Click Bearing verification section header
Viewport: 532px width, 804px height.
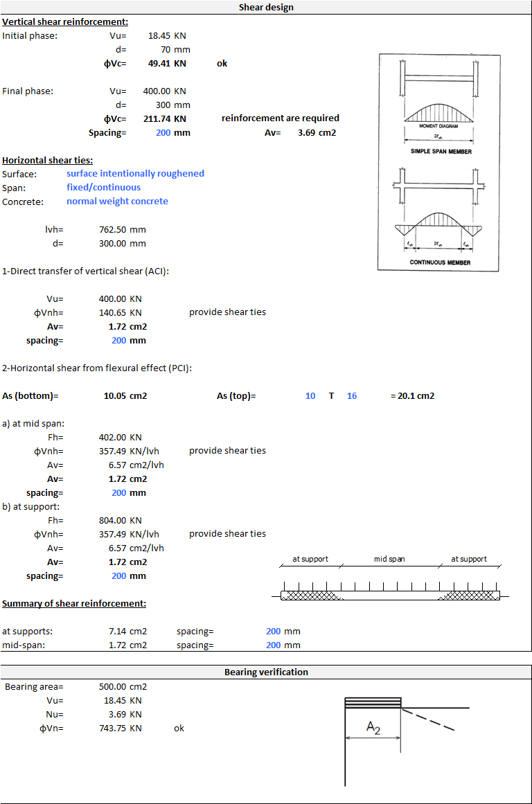tap(266, 672)
